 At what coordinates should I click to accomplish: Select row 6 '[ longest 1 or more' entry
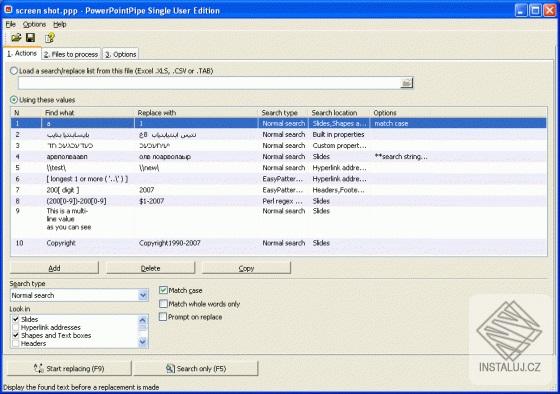click(x=279, y=179)
